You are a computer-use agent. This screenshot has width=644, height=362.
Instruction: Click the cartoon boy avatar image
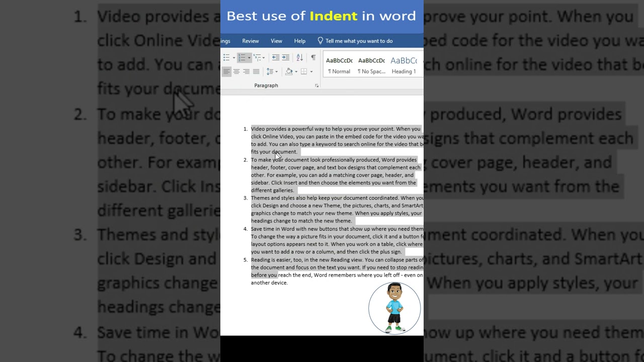tap(394, 308)
